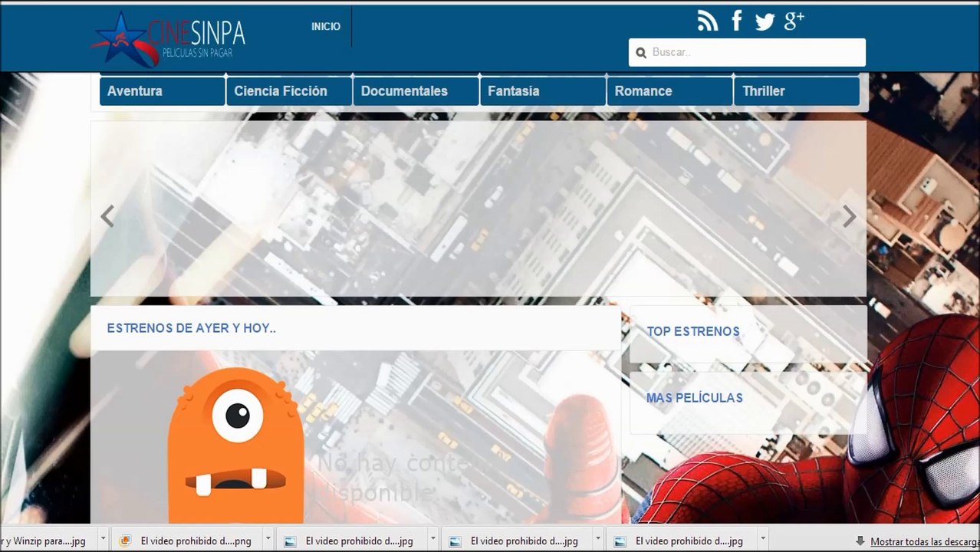Advance slider with right arrow
The image size is (980, 552).
849,217
